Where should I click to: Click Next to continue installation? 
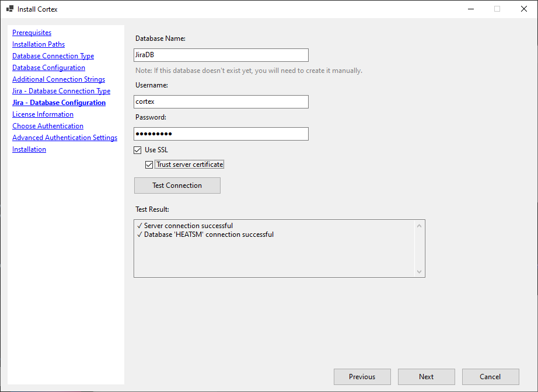click(x=426, y=376)
